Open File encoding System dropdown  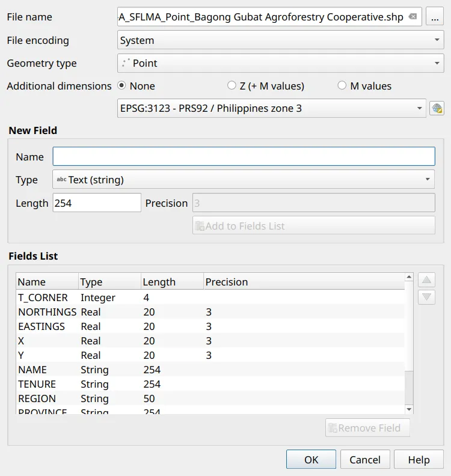(281, 40)
